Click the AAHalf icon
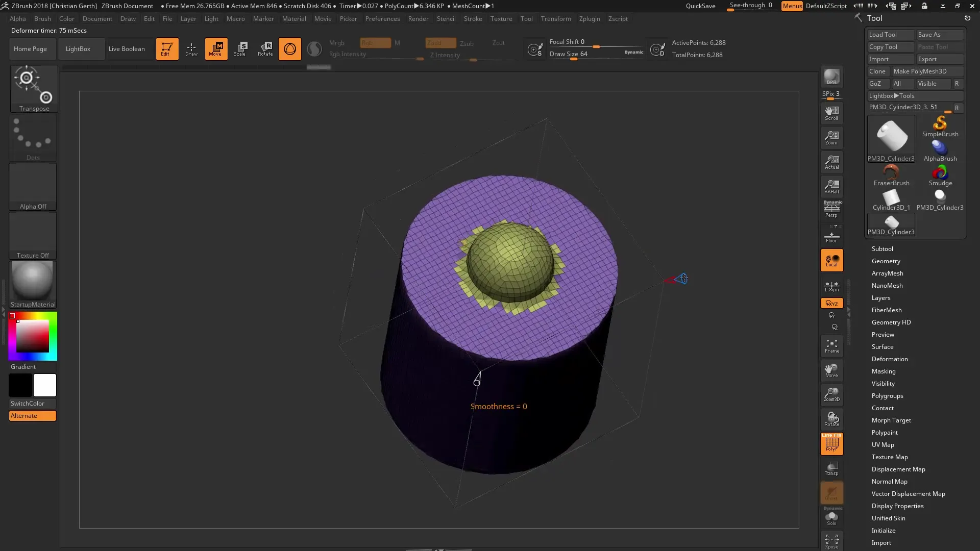Viewport: 980px width, 551px height. [x=831, y=187]
